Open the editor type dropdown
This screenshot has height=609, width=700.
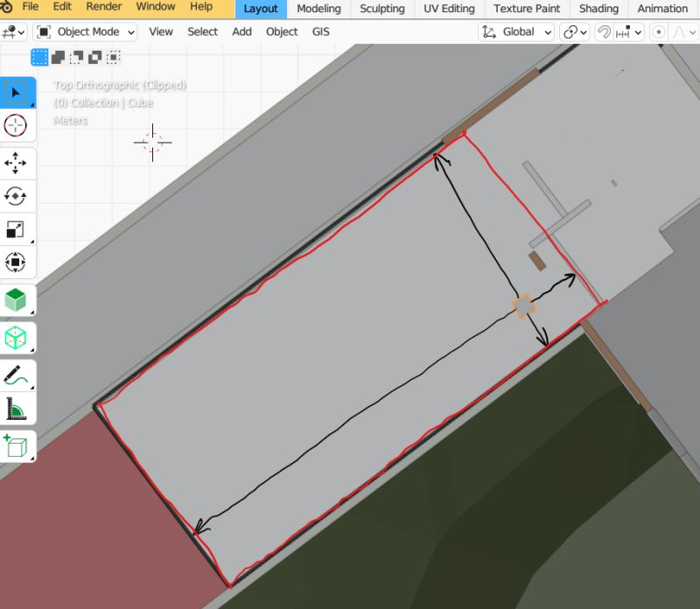coord(13,32)
